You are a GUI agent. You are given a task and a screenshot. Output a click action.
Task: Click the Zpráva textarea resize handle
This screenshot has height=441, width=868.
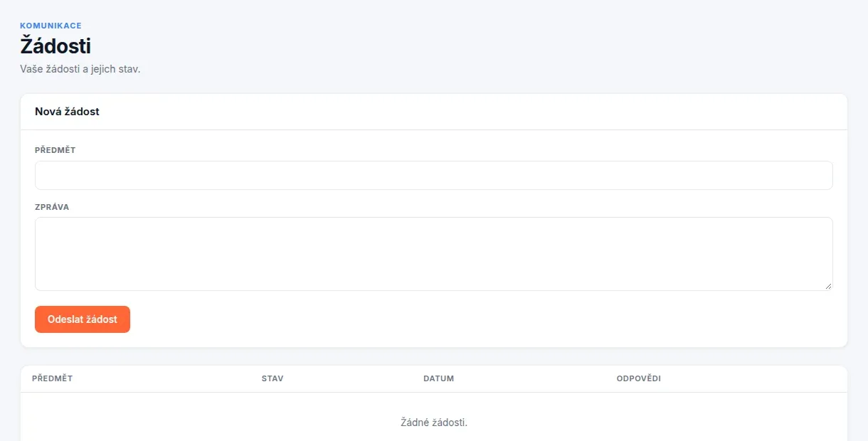[x=827, y=286]
